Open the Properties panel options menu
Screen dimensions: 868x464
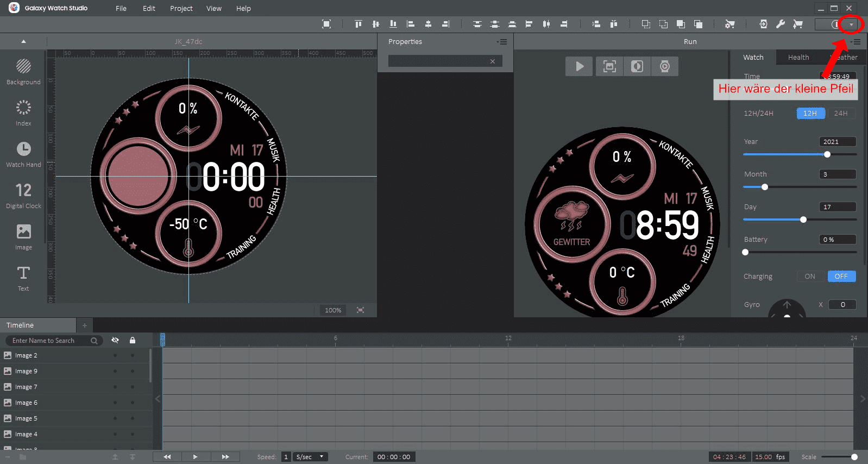pos(502,42)
